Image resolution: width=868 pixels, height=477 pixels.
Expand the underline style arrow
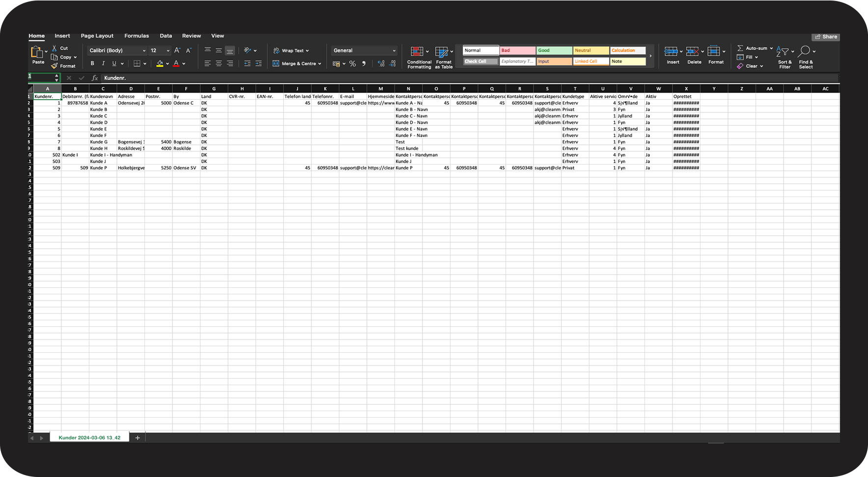point(122,64)
